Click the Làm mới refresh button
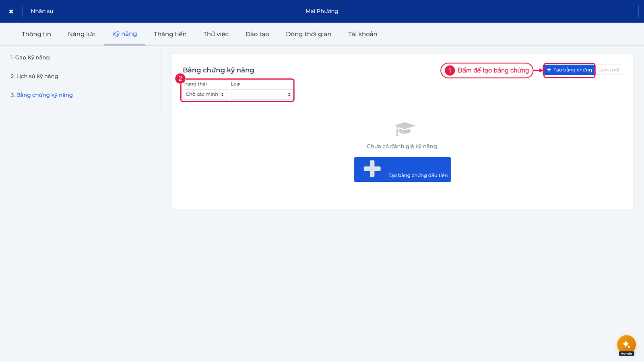 click(x=609, y=70)
